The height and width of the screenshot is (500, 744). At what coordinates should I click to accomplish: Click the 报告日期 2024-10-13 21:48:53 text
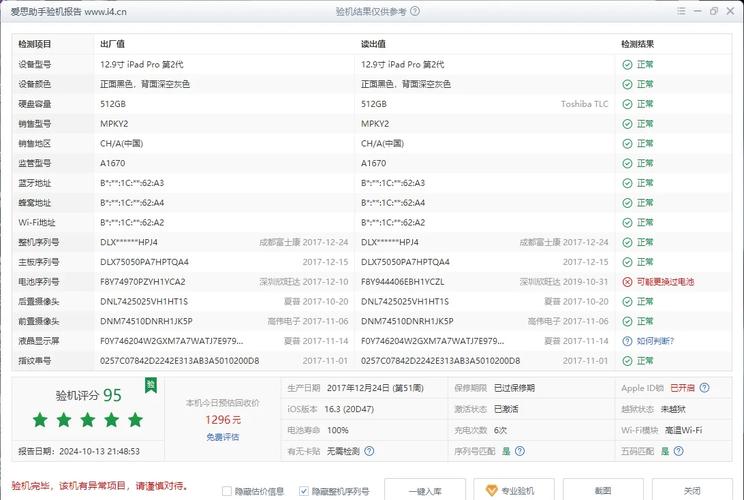tap(79, 451)
